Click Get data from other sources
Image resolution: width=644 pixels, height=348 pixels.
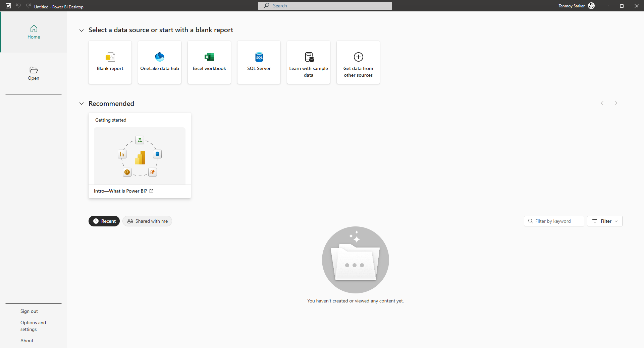[x=358, y=62]
